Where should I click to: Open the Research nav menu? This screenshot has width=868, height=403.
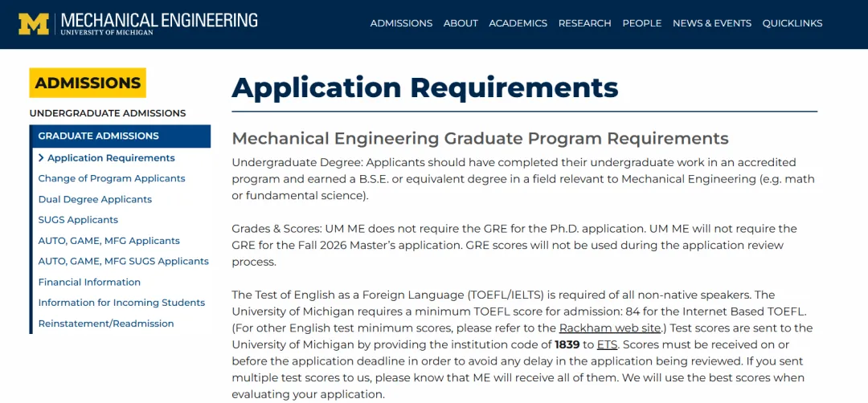click(584, 23)
